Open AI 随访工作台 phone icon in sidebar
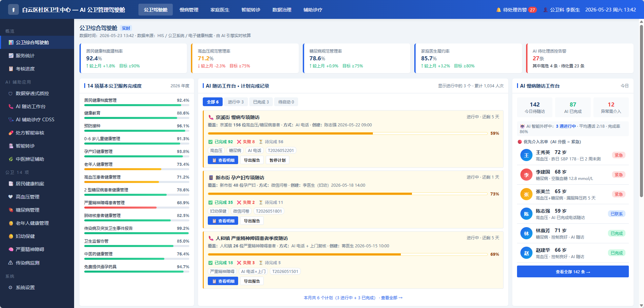 click(11, 106)
